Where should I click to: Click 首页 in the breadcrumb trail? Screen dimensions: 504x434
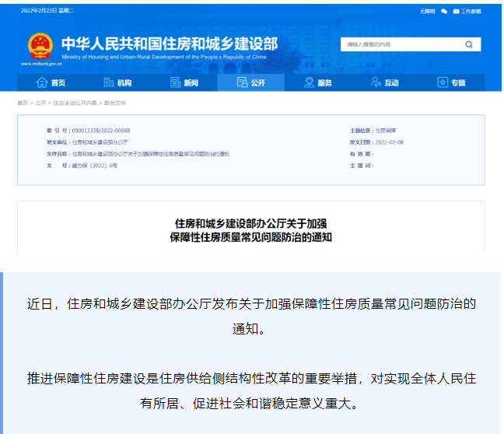[23, 103]
